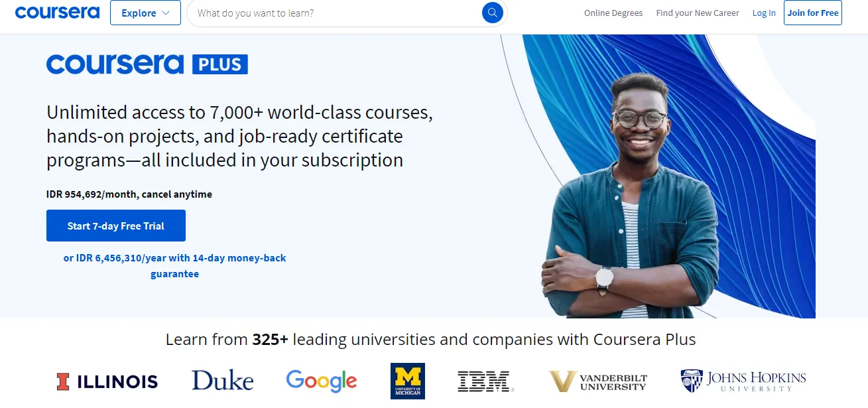The image size is (868, 408).
Task: Click the Illinois university logo
Action: [x=107, y=381]
